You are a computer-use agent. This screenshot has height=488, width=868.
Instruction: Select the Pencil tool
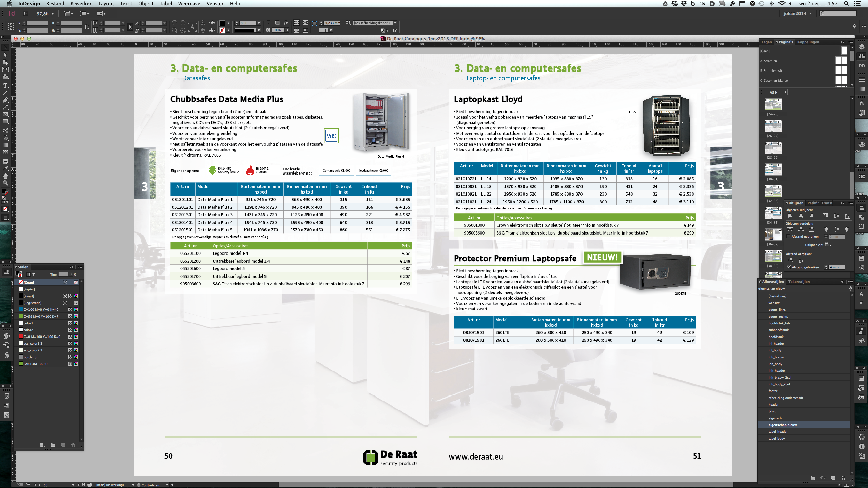pyautogui.click(x=5, y=107)
